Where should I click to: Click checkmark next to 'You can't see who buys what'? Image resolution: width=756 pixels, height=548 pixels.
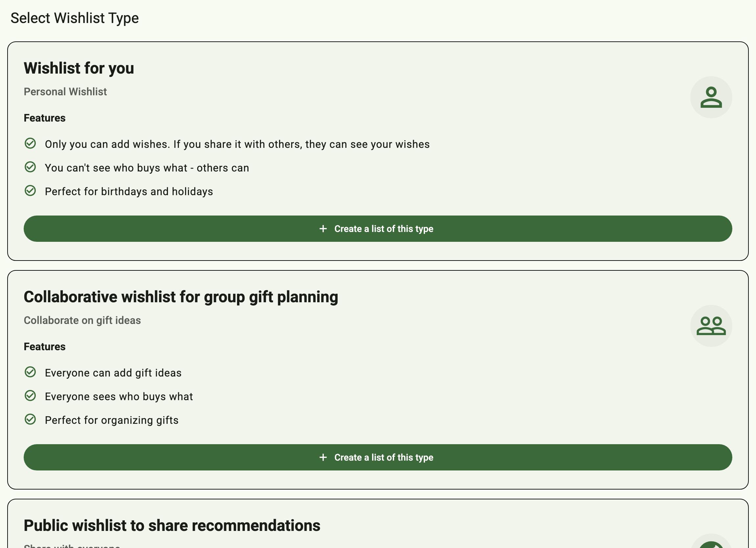coord(30,167)
